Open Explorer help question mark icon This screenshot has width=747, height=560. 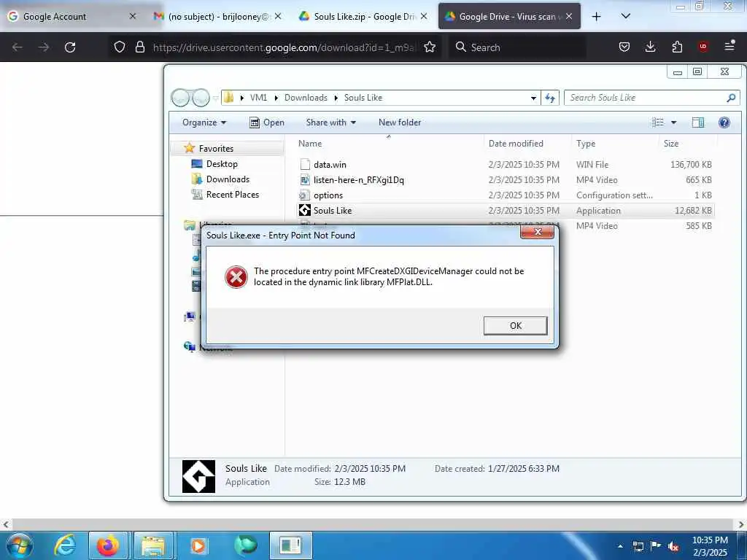point(724,122)
